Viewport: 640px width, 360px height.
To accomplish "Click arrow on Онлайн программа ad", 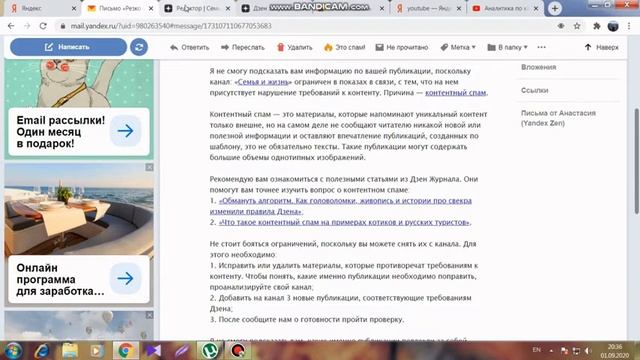I will pos(125,278).
